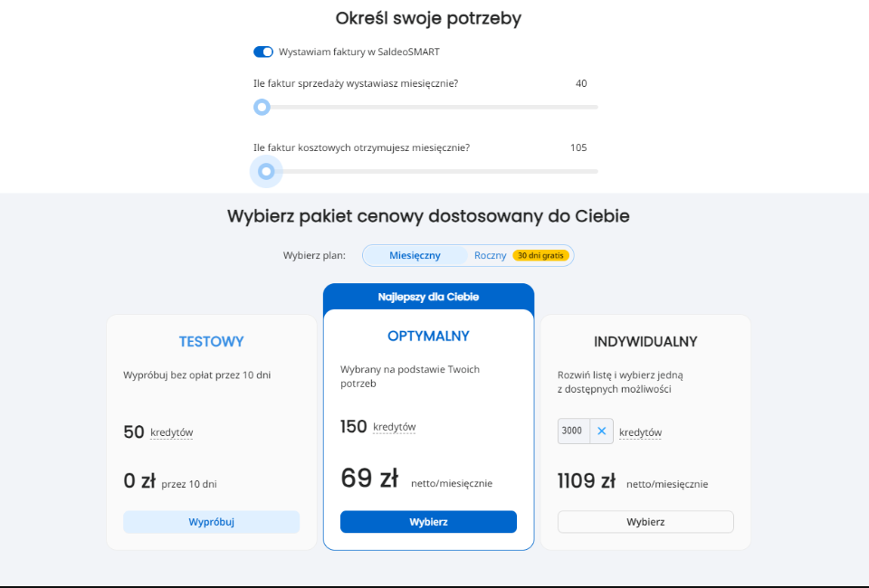Viewport: 869px width, 588px height.
Task: Toggle the Wystawiam faktury w SaldeoSMART switch
Action: (x=263, y=52)
